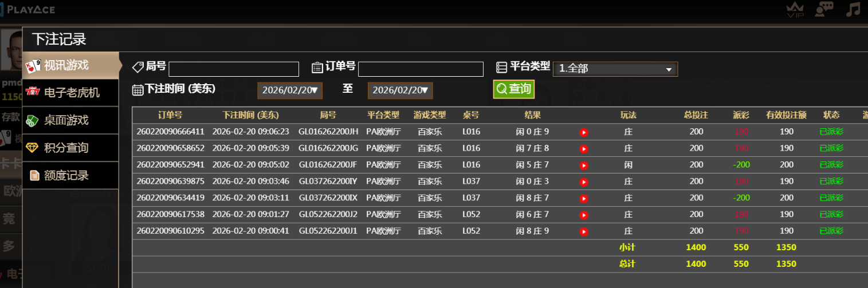
Task: Toggle the music note icon
Action: tap(854, 9)
